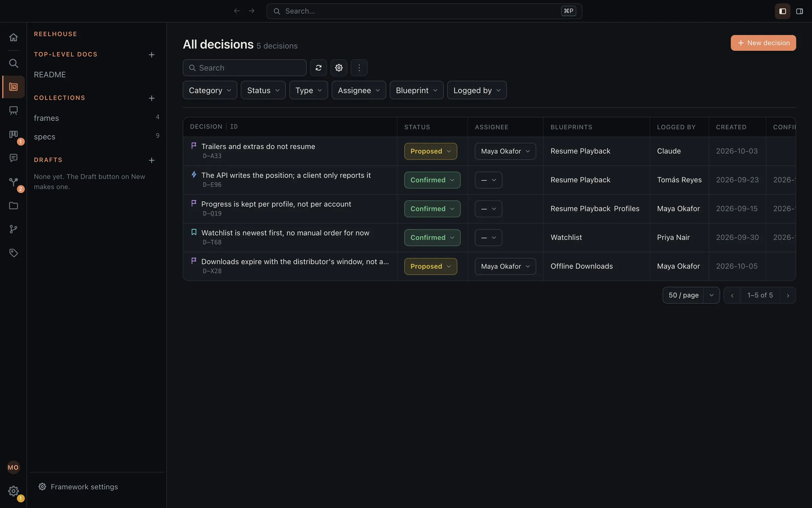812x508 pixels.
Task: Open decision Watchlist is newest first
Action: (x=285, y=233)
